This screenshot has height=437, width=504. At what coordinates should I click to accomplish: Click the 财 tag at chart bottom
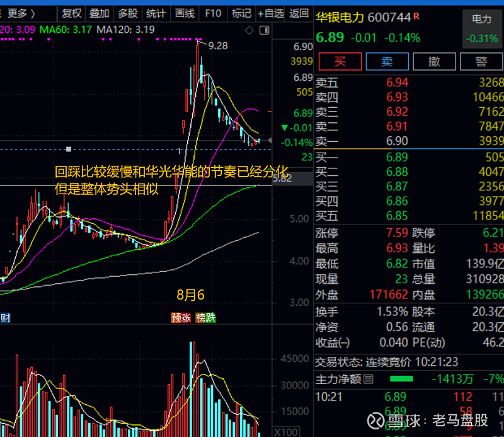pos(6,318)
